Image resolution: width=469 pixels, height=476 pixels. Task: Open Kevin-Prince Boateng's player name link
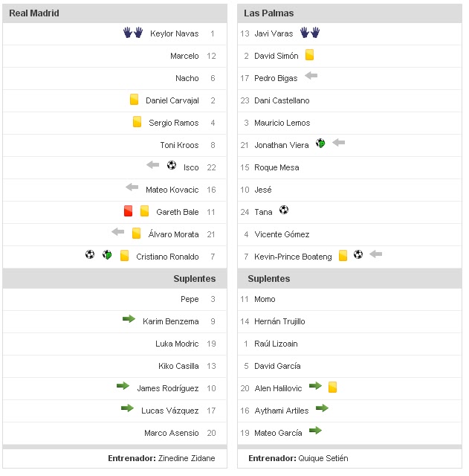(293, 257)
